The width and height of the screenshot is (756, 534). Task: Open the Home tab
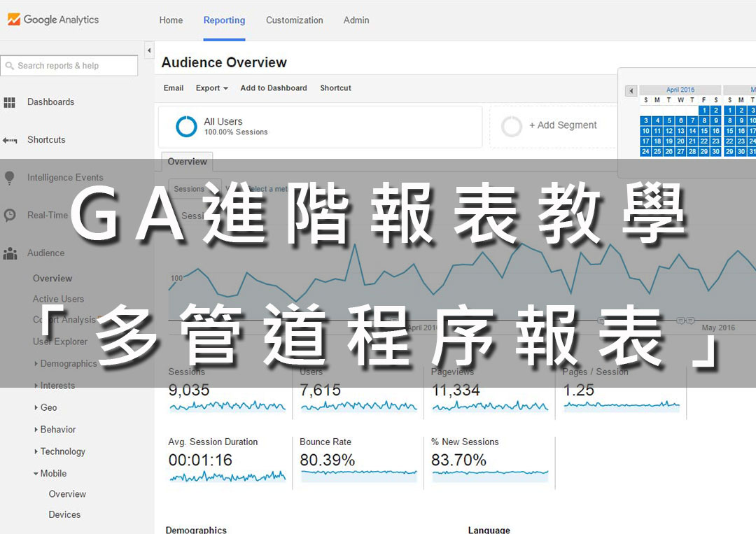coord(171,20)
